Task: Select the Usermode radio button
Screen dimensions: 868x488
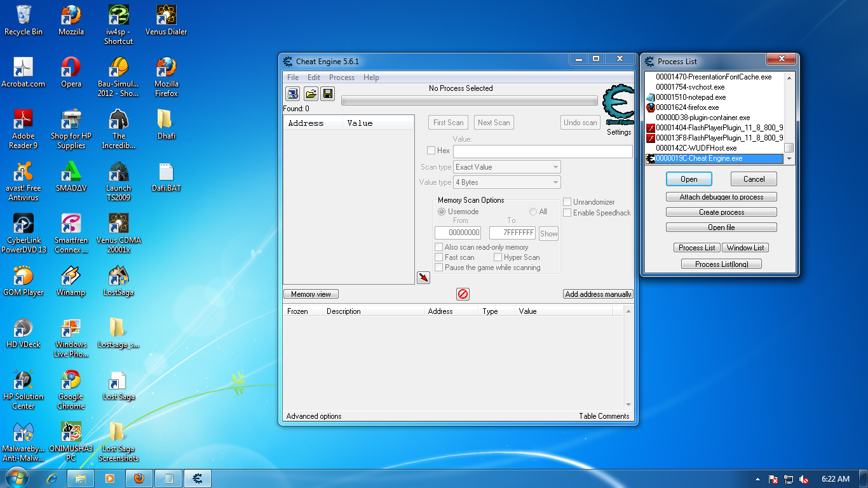Action: click(x=442, y=212)
